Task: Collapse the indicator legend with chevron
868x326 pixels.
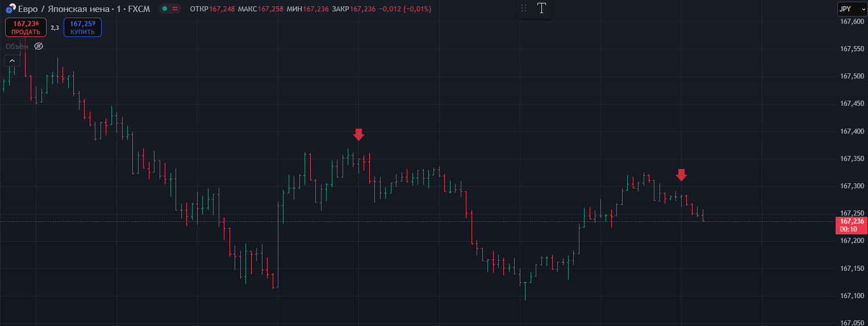Action: [x=12, y=61]
